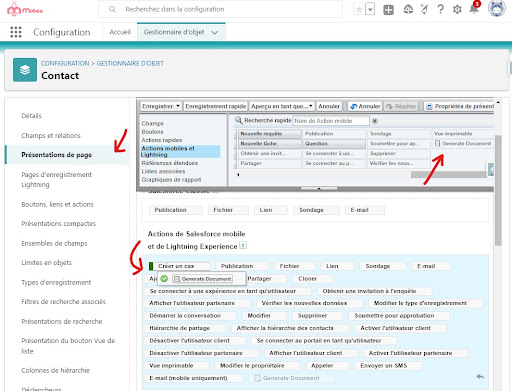Viewport: 512px width, 391px height.
Task: Open the Gestionnaire d'objet tab chevron
Action: point(215,33)
